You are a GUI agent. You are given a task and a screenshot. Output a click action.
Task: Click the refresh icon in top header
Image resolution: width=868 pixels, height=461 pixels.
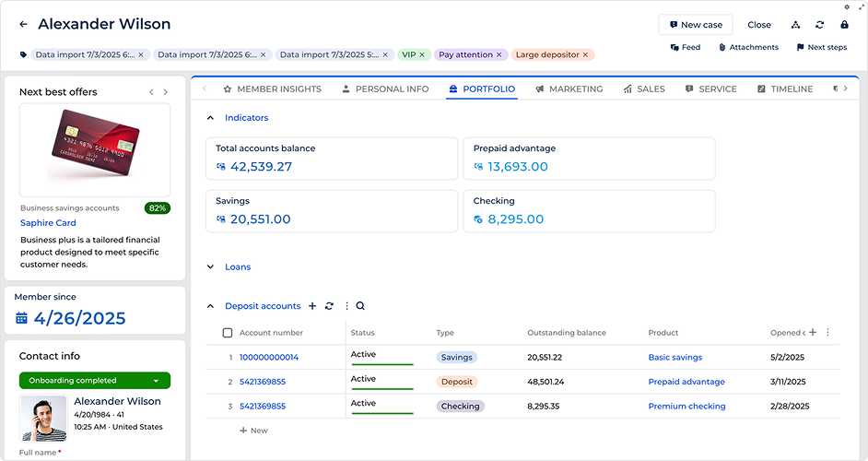pyautogui.click(x=820, y=25)
